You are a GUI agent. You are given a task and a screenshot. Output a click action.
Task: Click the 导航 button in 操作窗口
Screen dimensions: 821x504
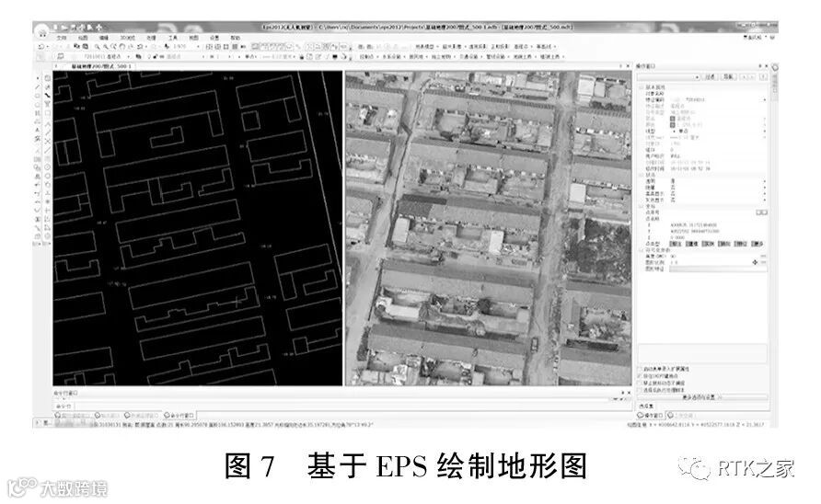[x=728, y=77]
